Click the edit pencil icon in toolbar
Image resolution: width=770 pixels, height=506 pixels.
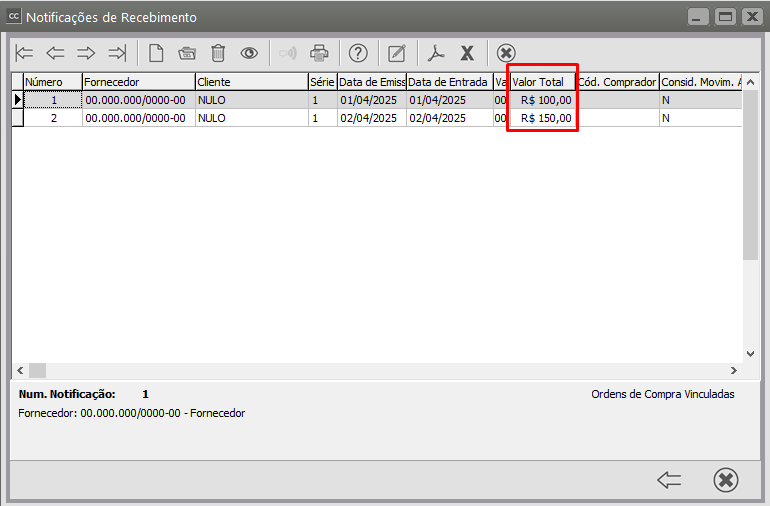click(397, 53)
